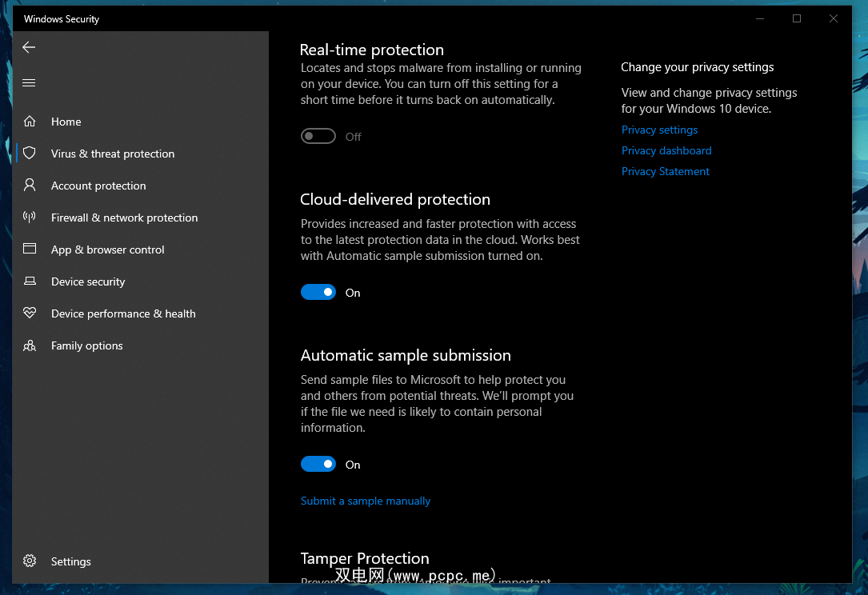Click the Virus & threat protection shield icon
Screen dimensions: 868x595
coord(30,153)
